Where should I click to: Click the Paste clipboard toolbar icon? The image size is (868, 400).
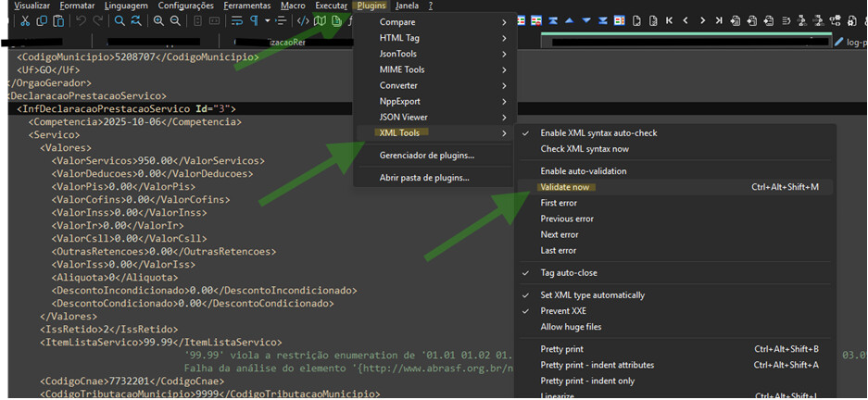click(58, 21)
